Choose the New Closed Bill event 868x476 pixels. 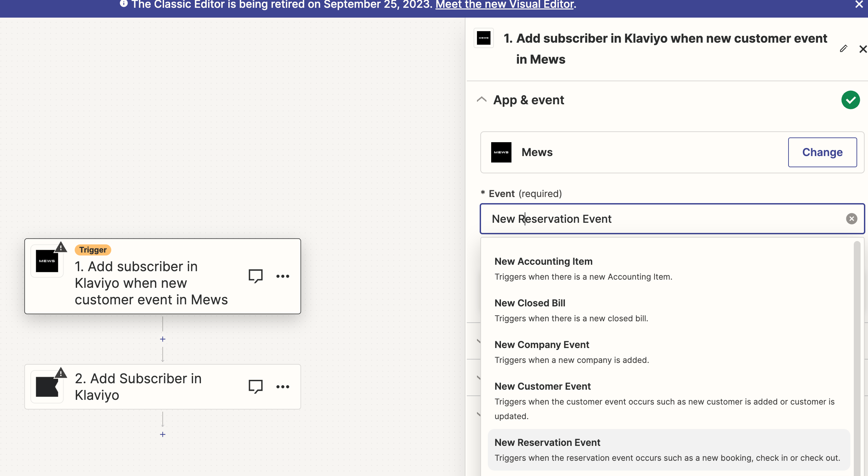click(x=668, y=310)
